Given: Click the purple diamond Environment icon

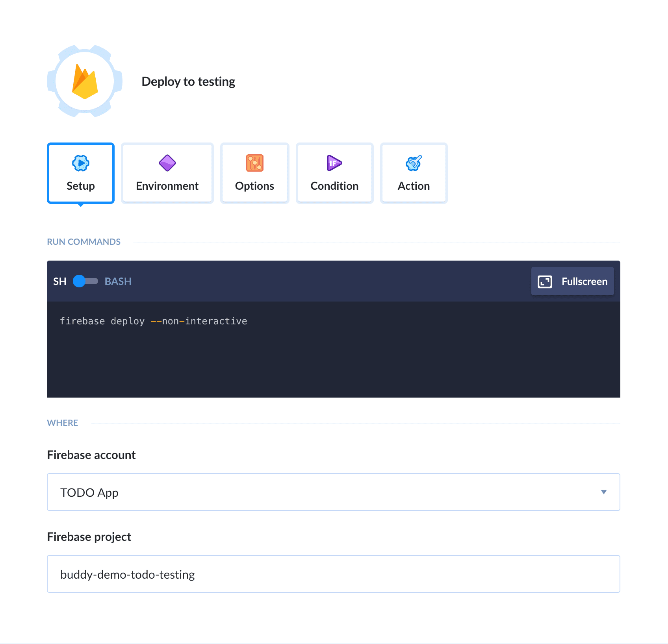Looking at the screenshot, I should pyautogui.click(x=167, y=163).
